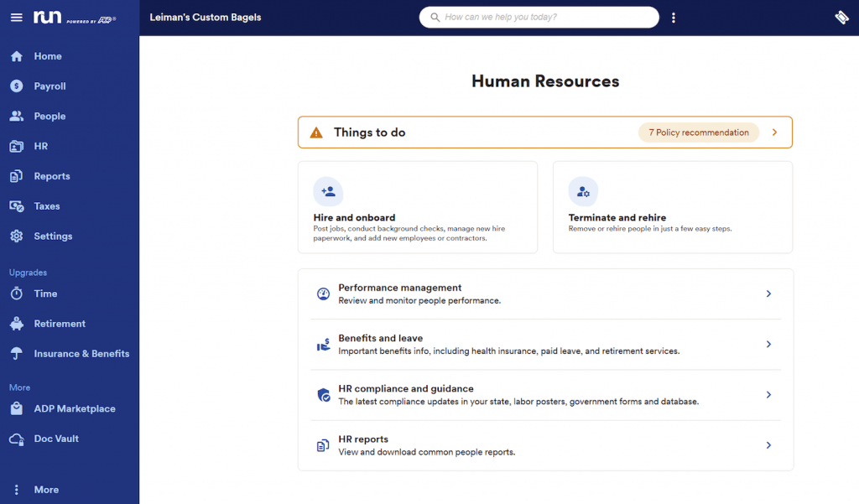Open the HR section from sidebar

pyautogui.click(x=17, y=146)
